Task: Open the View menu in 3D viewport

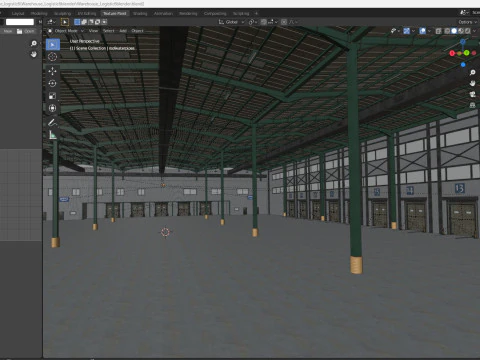Action: click(x=93, y=31)
